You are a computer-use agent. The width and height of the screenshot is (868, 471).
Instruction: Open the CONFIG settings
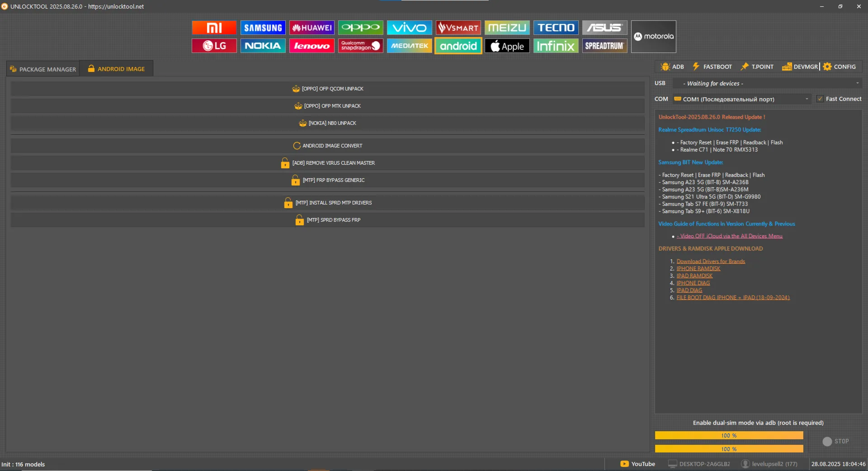click(x=840, y=67)
